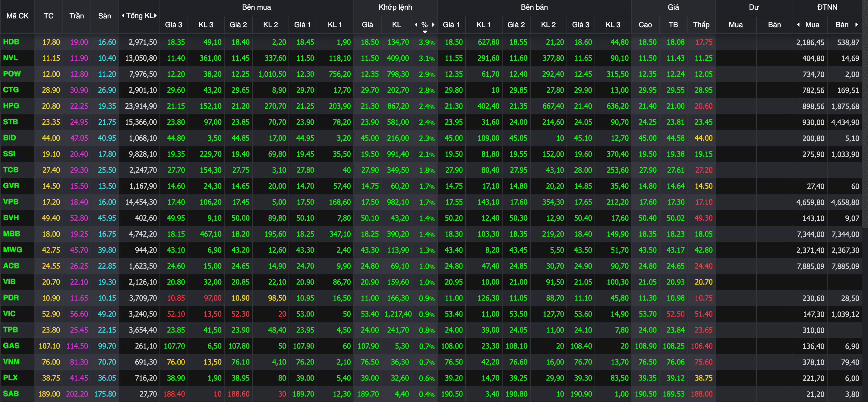The height and width of the screenshot is (402, 868).
Task: Sort by Mã CK column header
Action: point(17,16)
